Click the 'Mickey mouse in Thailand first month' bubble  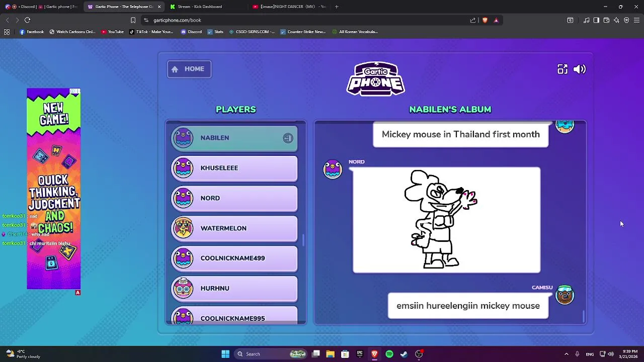pos(460,134)
